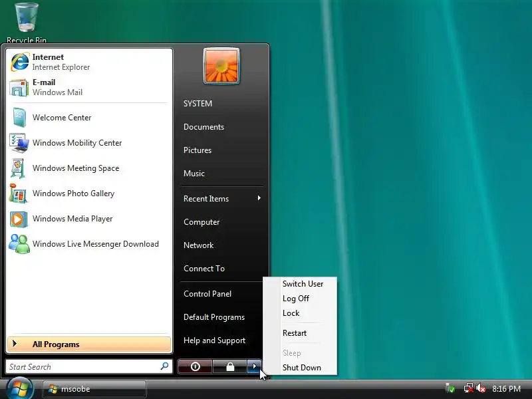This screenshot has height=399, width=532.
Task: Open Documents from Start menu
Action: [204, 127]
